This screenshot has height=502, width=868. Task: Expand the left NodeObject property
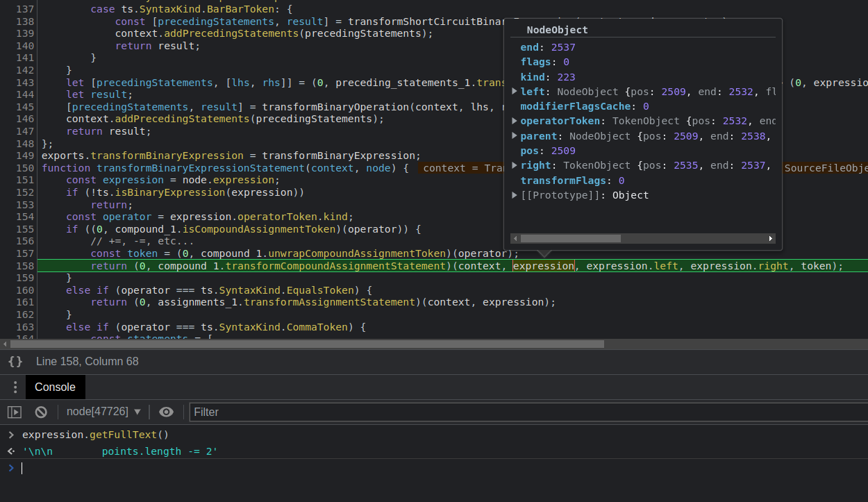(x=515, y=92)
